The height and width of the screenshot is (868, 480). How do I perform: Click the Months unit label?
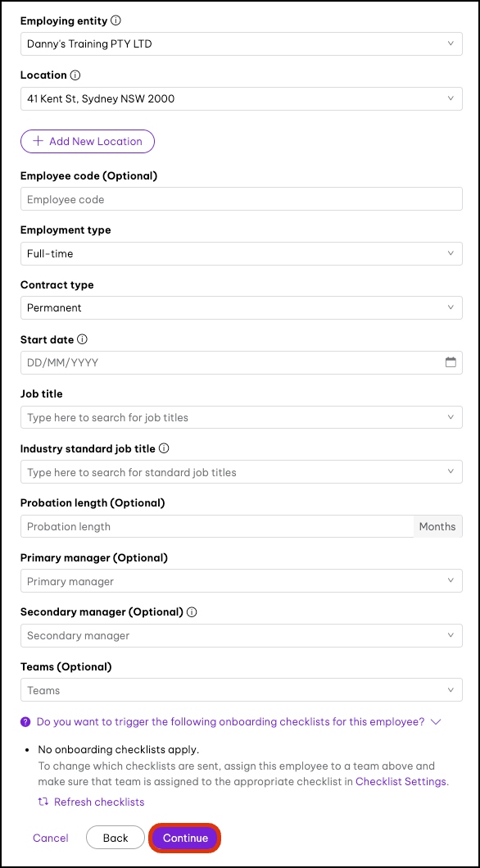pos(437,526)
